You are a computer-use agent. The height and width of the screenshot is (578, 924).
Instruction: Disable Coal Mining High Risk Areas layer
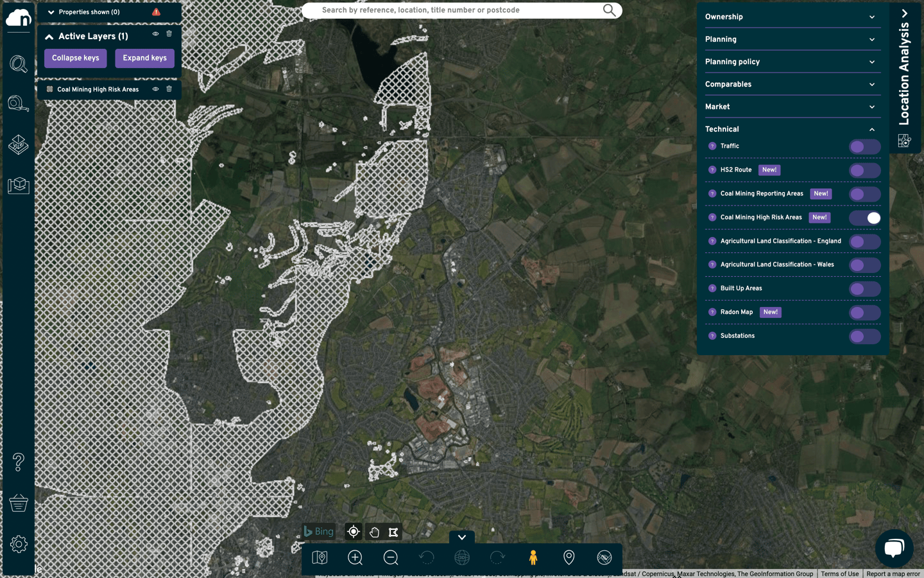click(864, 218)
